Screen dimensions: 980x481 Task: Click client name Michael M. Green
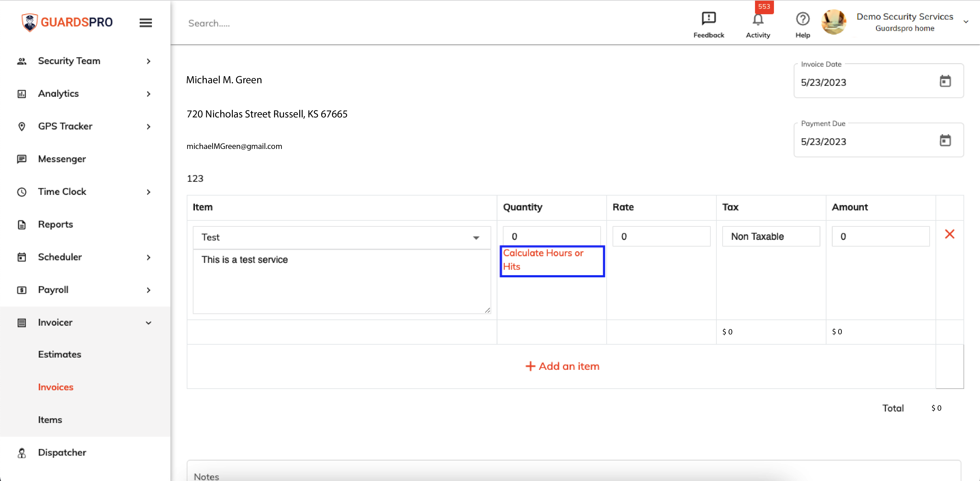pyautogui.click(x=224, y=80)
